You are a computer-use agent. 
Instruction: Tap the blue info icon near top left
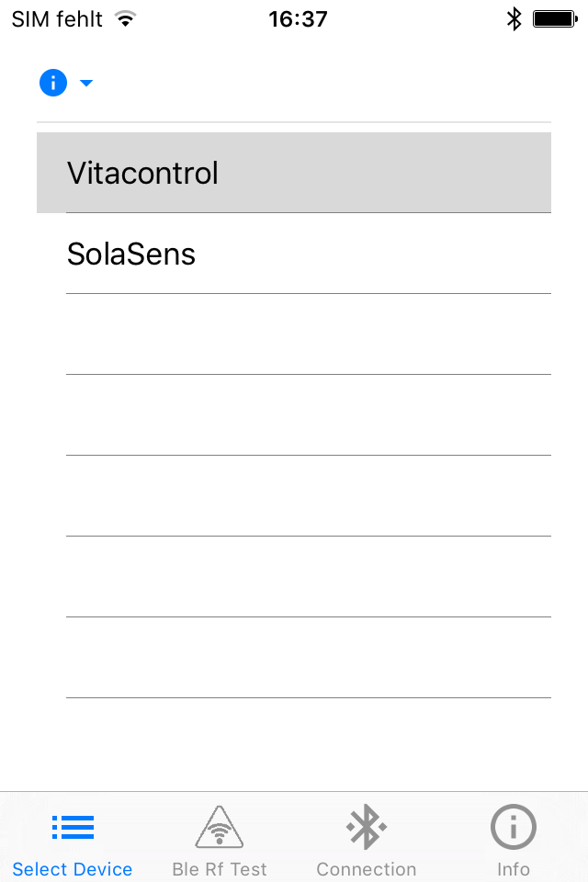coord(52,83)
